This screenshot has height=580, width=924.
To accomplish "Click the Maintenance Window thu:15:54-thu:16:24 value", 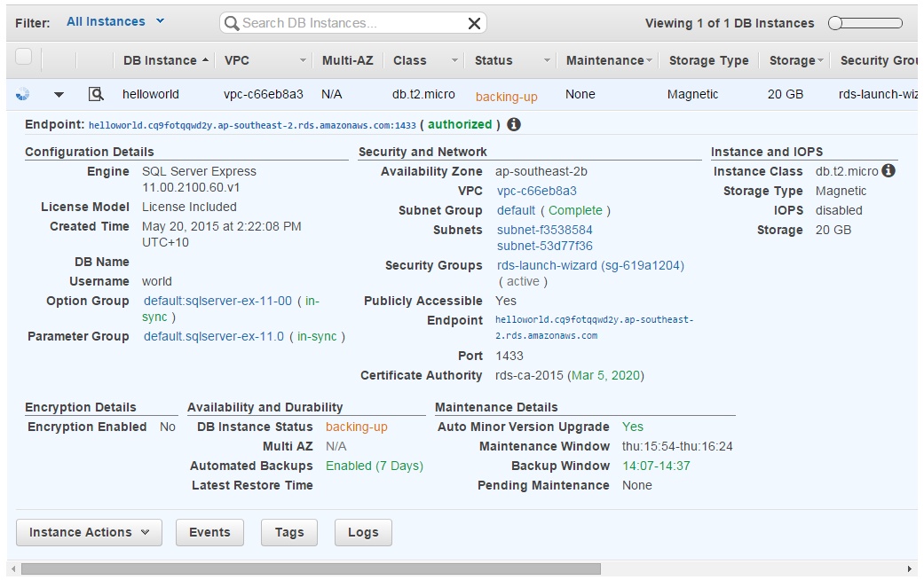I will pos(677,446).
